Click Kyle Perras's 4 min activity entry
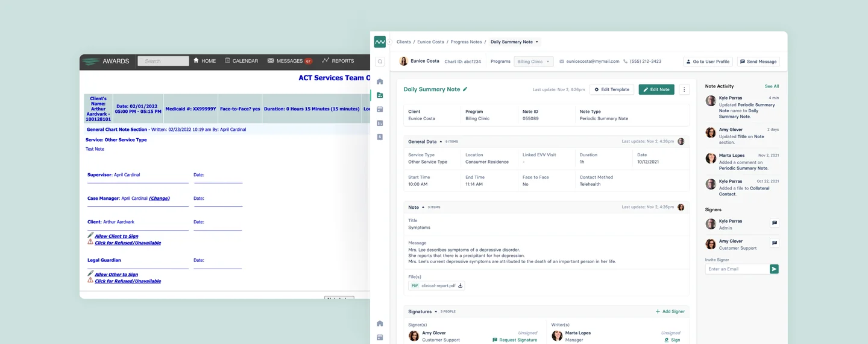Image resolution: width=868 pixels, height=344 pixels. pos(742,107)
